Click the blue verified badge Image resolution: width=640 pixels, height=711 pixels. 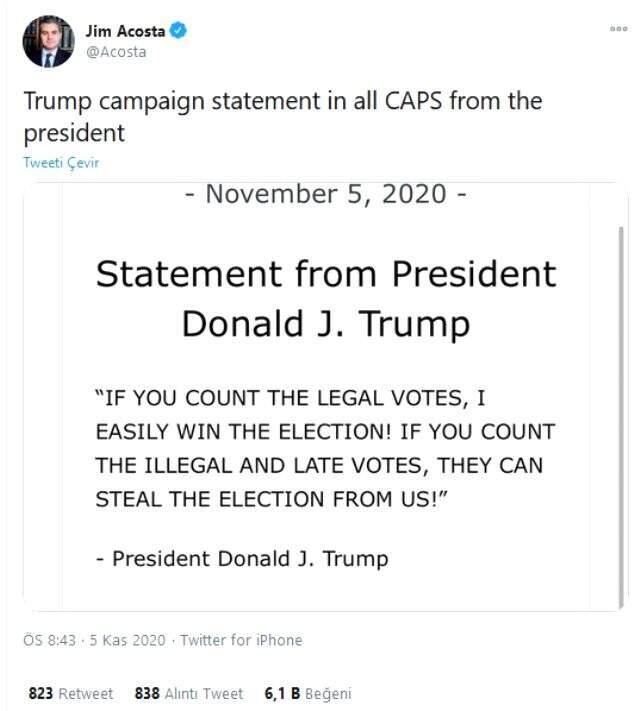[179, 31]
